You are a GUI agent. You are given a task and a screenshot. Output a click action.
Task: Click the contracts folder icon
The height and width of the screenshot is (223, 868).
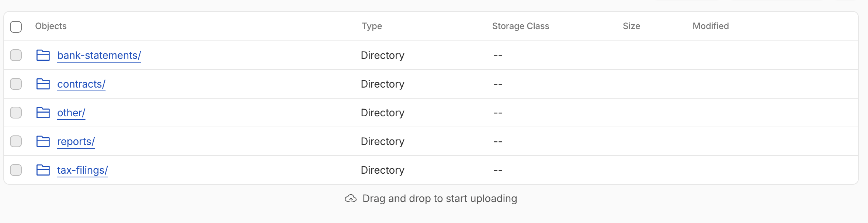(43, 84)
